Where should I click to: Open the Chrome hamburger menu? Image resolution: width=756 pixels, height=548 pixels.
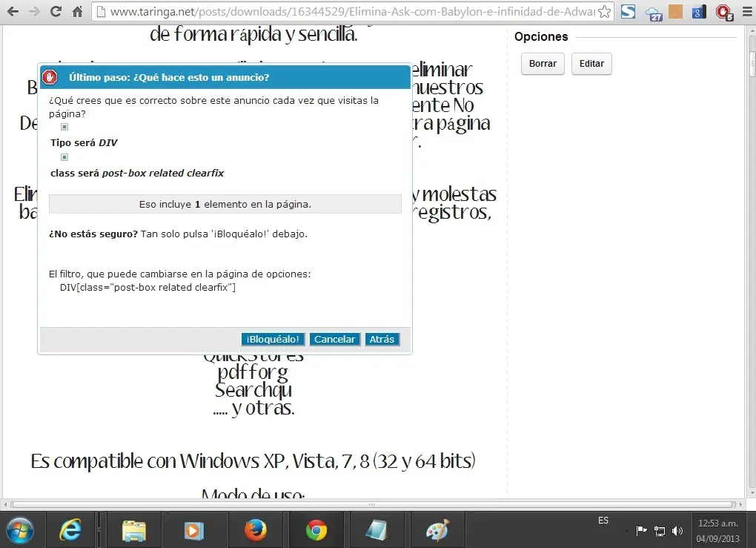coord(746,11)
